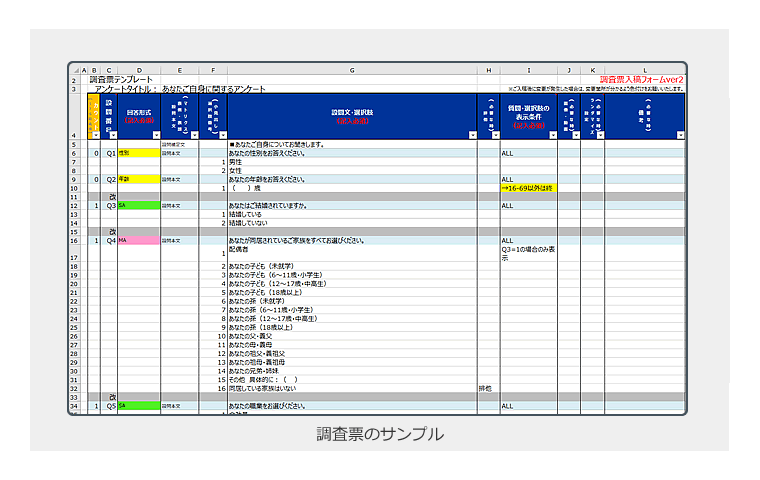Open filter dropdown in column L header

click(681, 135)
